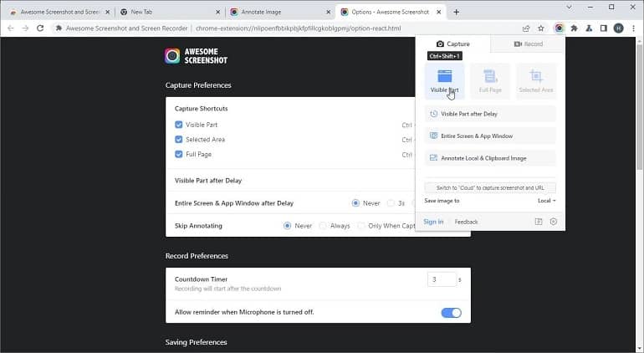
Task: Click the extension puzzle icon in address bar
Action: [x=59, y=28]
